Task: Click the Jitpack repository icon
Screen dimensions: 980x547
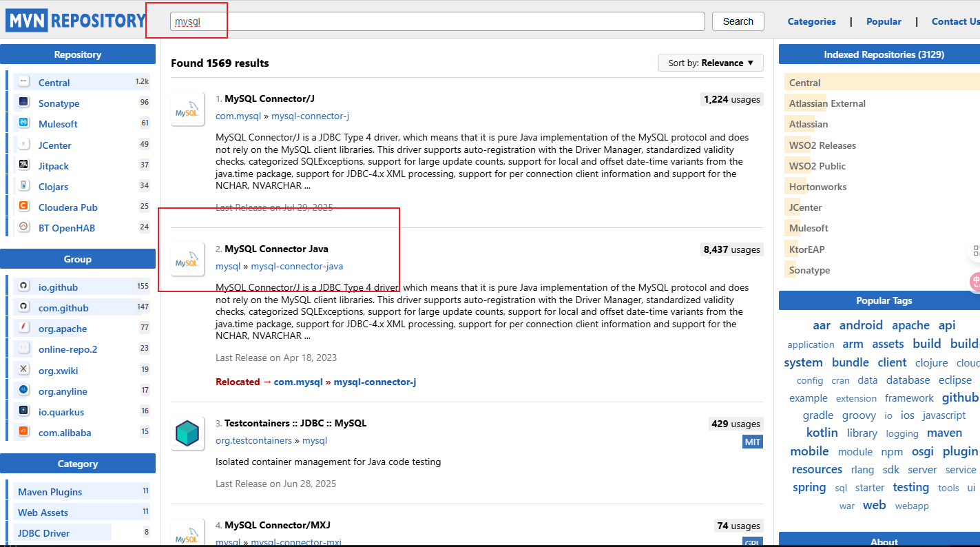Action: tap(23, 165)
